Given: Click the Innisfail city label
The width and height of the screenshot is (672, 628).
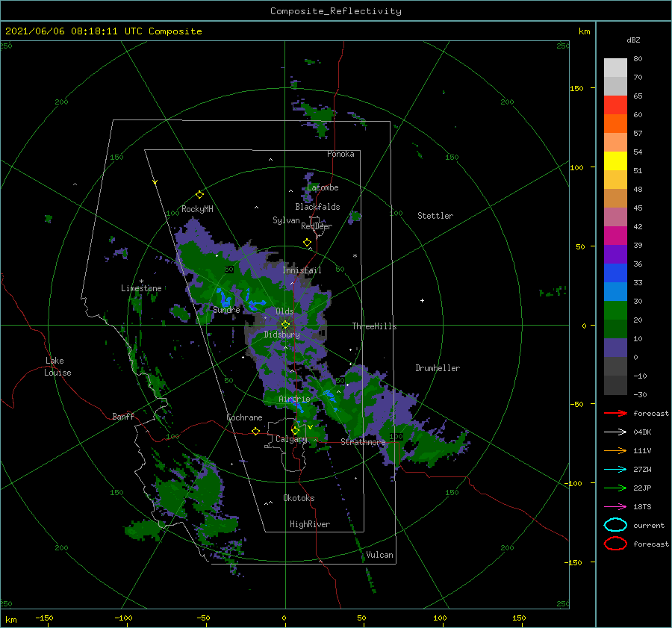Looking at the screenshot, I should [x=302, y=270].
